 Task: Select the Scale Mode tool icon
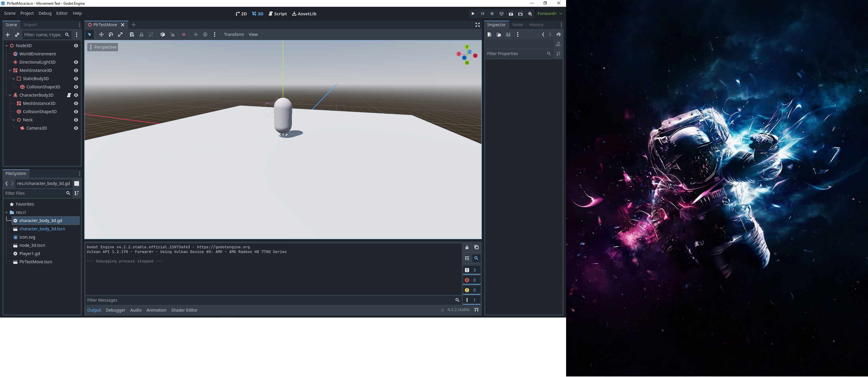(120, 35)
